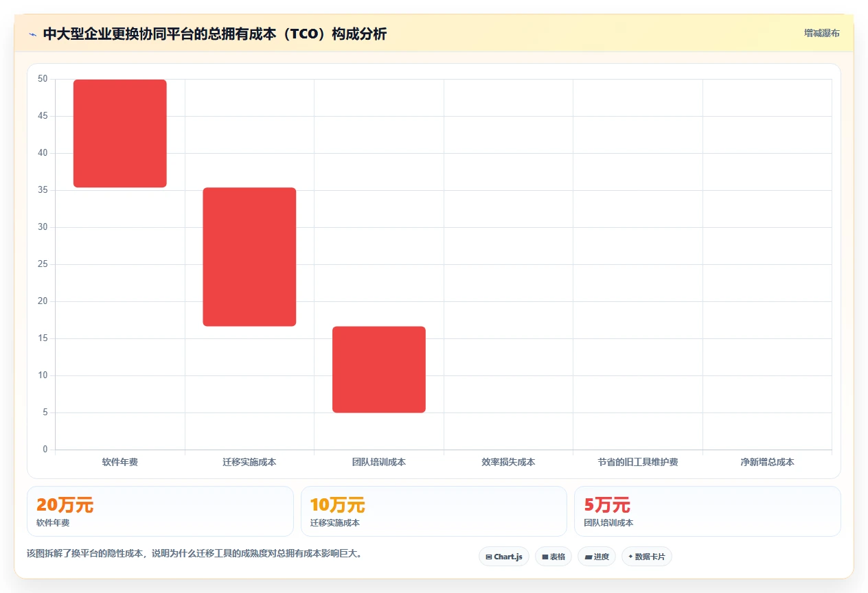This screenshot has width=868, height=593.
Task: Click the 增减瀑布 label in header
Action: [x=822, y=33]
